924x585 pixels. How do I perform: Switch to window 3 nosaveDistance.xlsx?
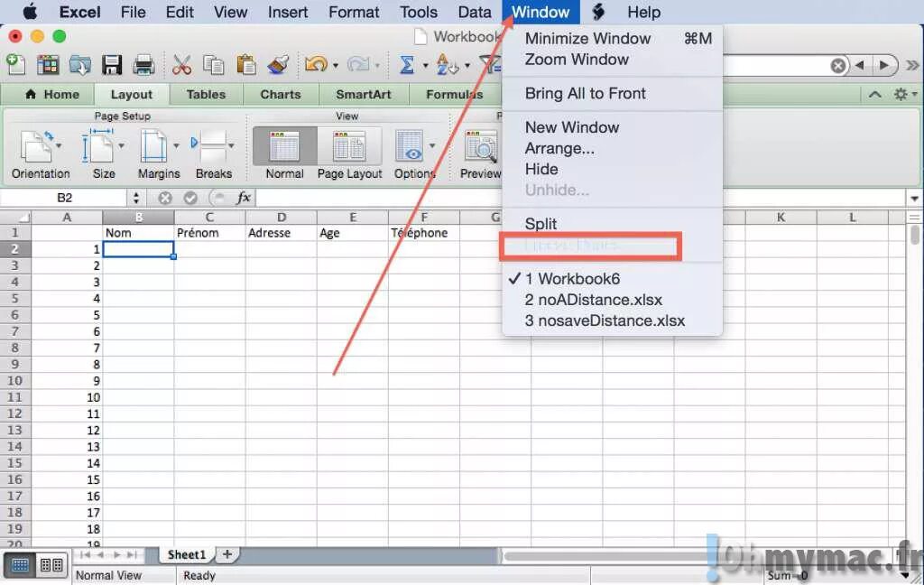click(612, 320)
